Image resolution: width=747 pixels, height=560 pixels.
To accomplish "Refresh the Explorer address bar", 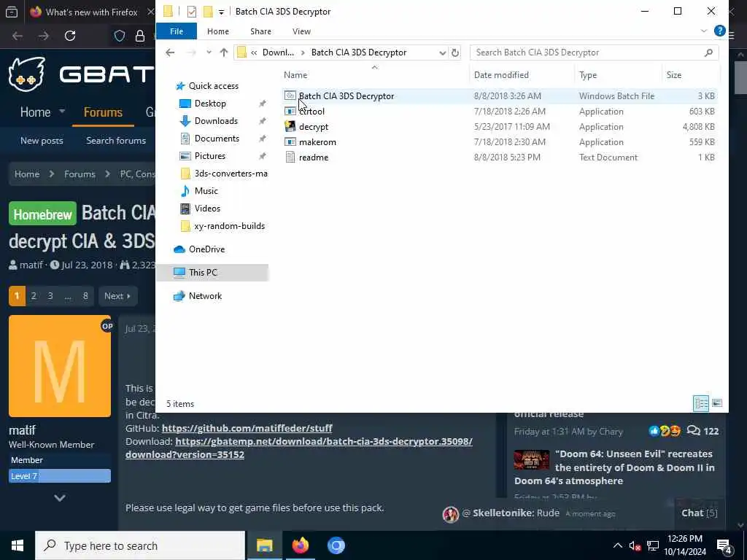I will point(455,52).
